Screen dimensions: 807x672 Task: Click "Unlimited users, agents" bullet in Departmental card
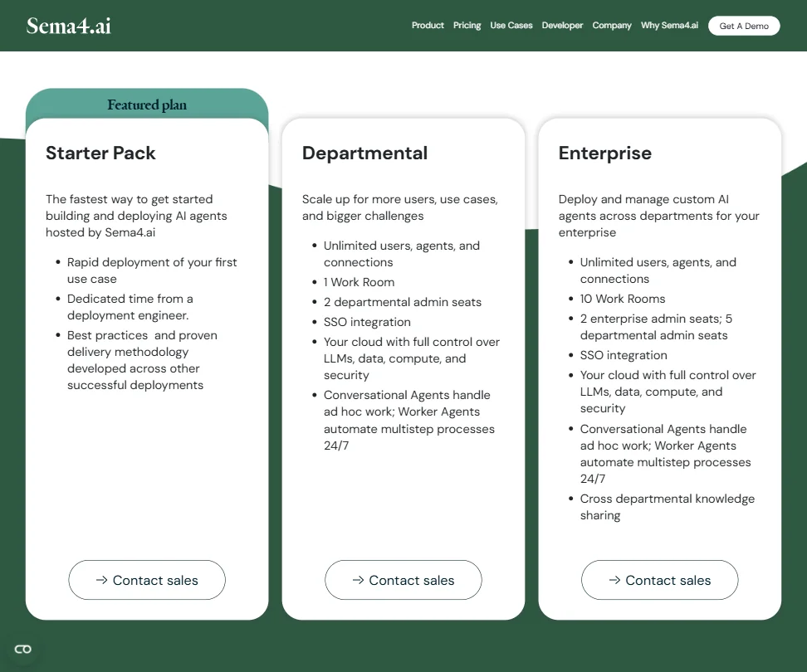pos(402,254)
